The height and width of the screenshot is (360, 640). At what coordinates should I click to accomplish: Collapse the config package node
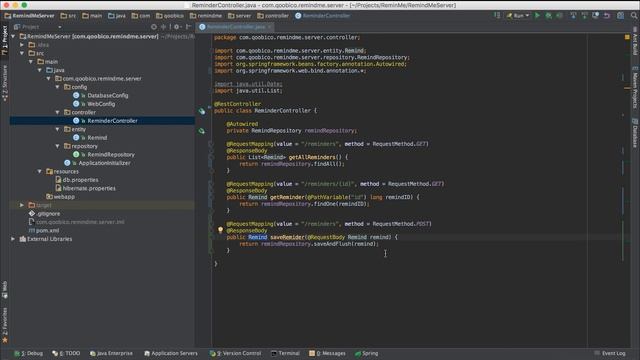coord(58,87)
